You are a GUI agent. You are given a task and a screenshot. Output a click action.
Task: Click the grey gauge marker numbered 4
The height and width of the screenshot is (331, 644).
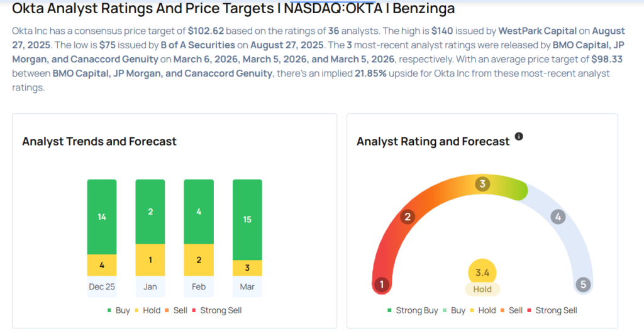pos(557,217)
